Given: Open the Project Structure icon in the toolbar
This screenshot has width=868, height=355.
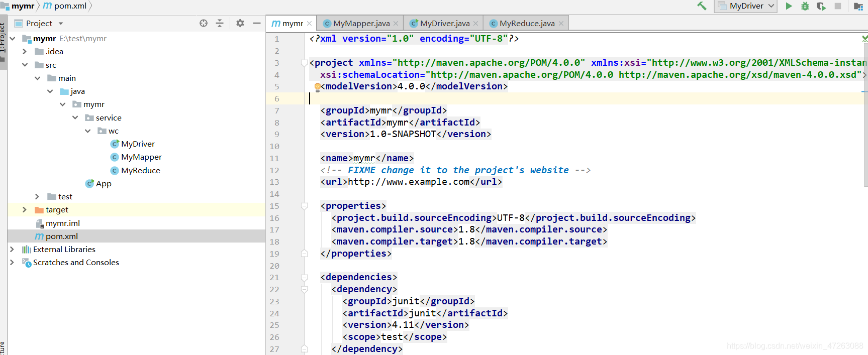Looking at the screenshot, I should pyautogui.click(x=858, y=6).
